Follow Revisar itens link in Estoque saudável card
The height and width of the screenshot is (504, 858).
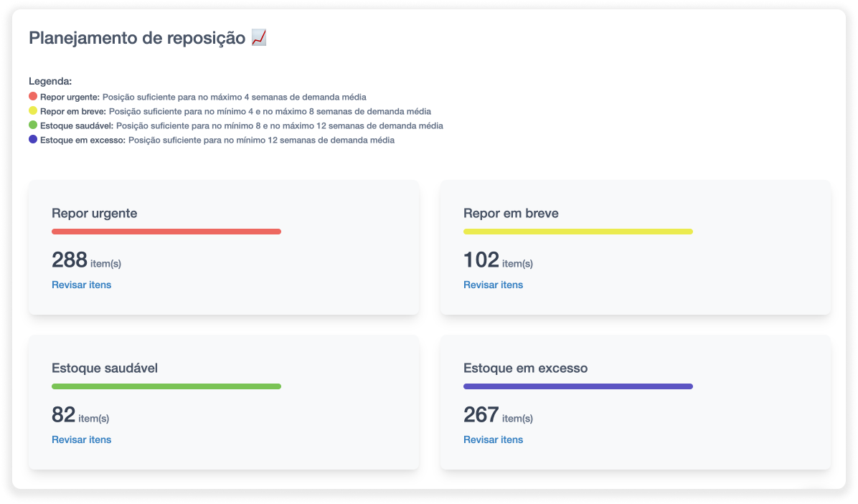(81, 439)
